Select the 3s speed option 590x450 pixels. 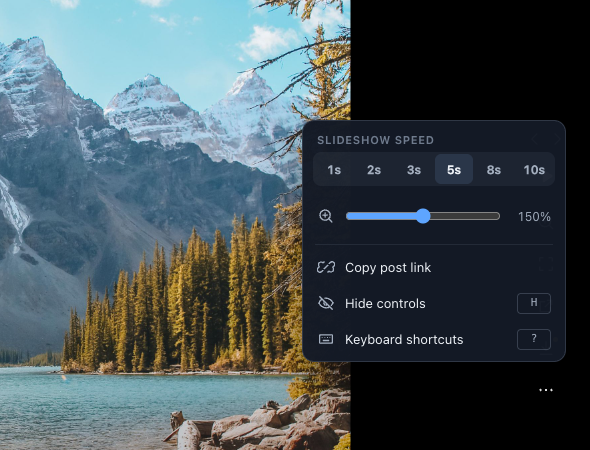point(414,170)
